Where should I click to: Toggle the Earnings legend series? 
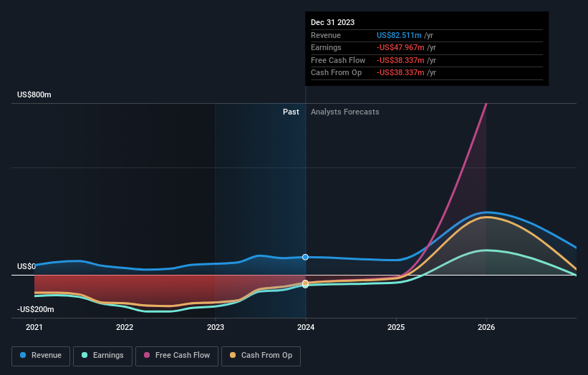point(102,356)
